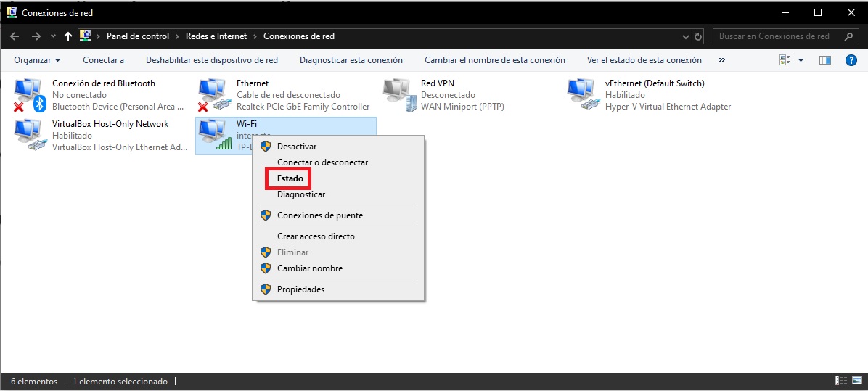Select the Bluetooth network connection icon
The width and height of the screenshot is (868, 391).
(30, 95)
